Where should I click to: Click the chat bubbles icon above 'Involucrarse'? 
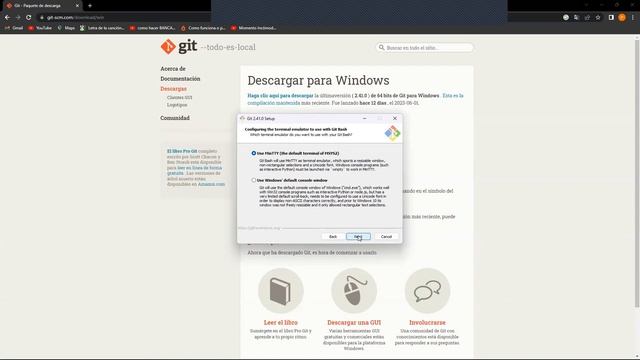pyautogui.click(x=427, y=291)
